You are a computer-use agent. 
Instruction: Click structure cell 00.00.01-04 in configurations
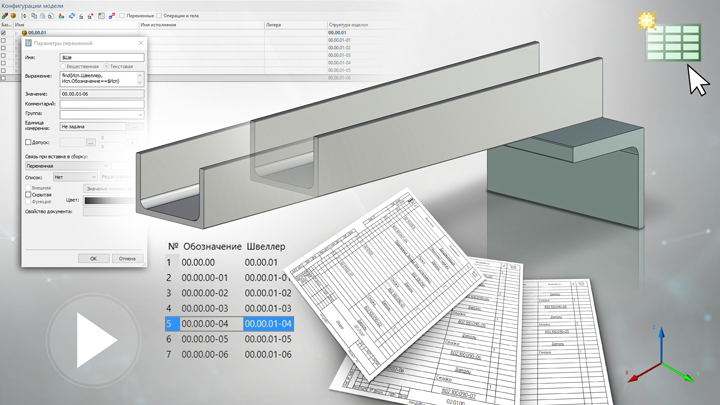[x=339, y=62]
